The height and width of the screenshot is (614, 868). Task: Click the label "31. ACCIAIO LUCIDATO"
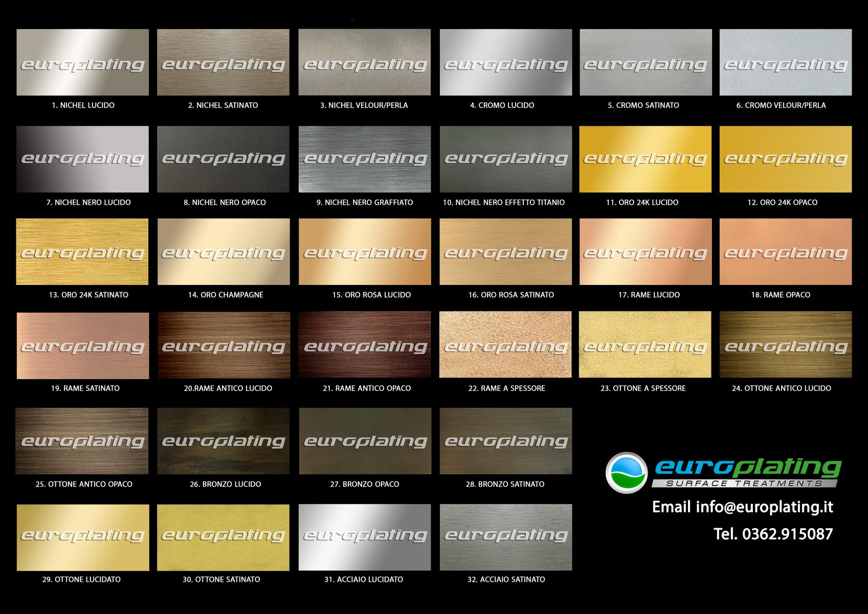tap(364, 580)
